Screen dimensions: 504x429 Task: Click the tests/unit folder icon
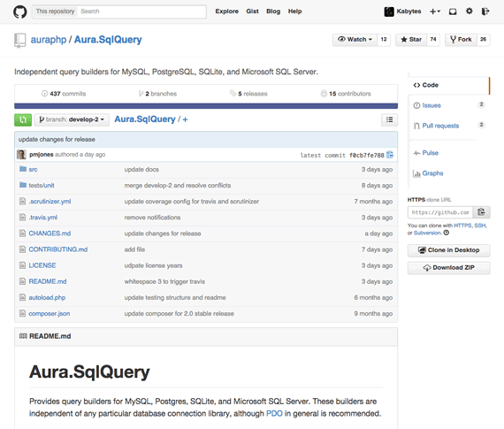coord(23,185)
